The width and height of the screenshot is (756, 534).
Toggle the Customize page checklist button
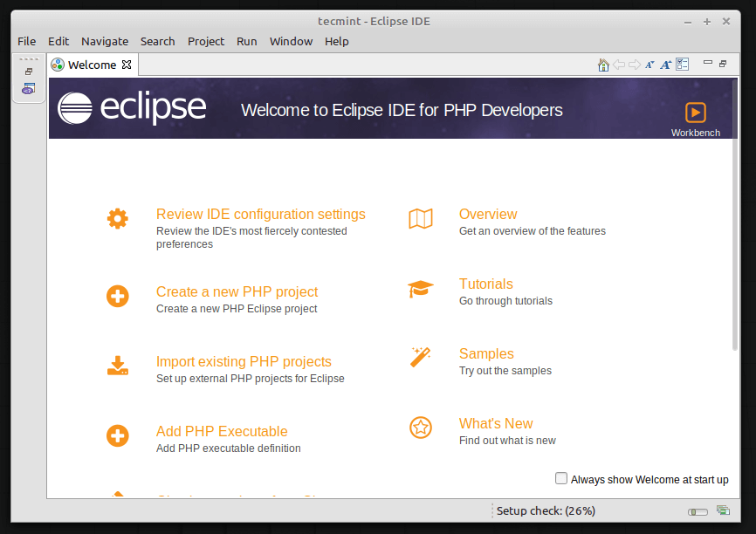683,65
